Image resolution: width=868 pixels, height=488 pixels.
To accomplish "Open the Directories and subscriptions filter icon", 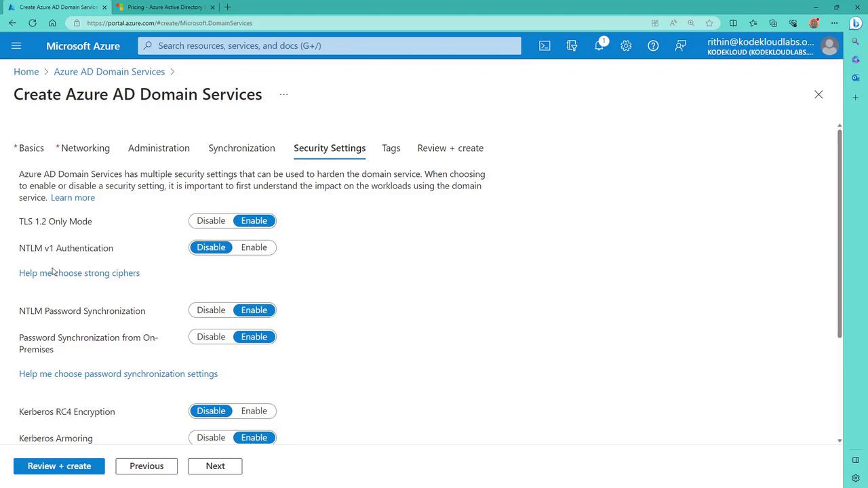I will click(572, 45).
